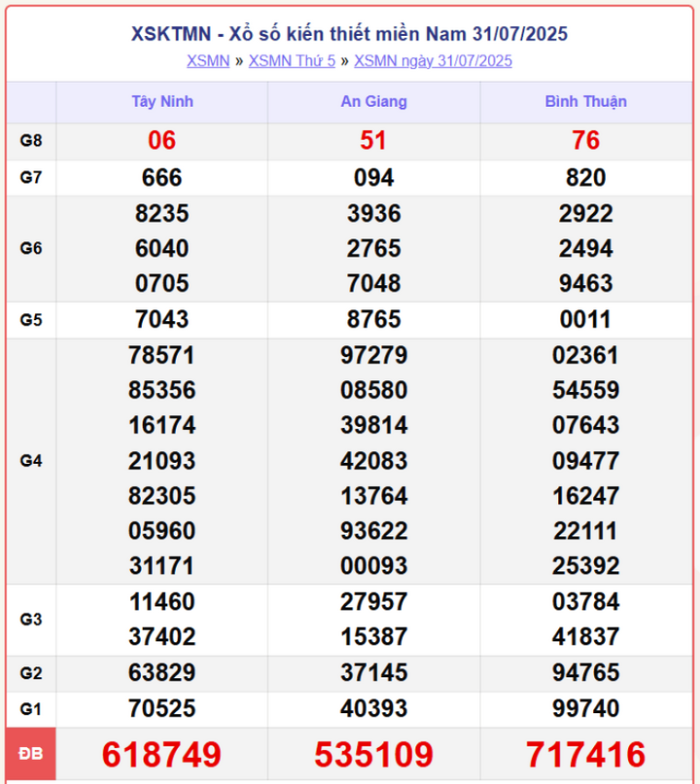
Task: Select the red ĐB special prize label
Action: (x=31, y=754)
